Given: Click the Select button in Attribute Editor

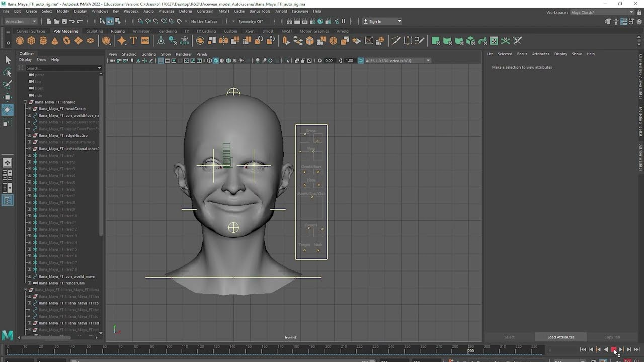Looking at the screenshot, I should coord(509,337).
